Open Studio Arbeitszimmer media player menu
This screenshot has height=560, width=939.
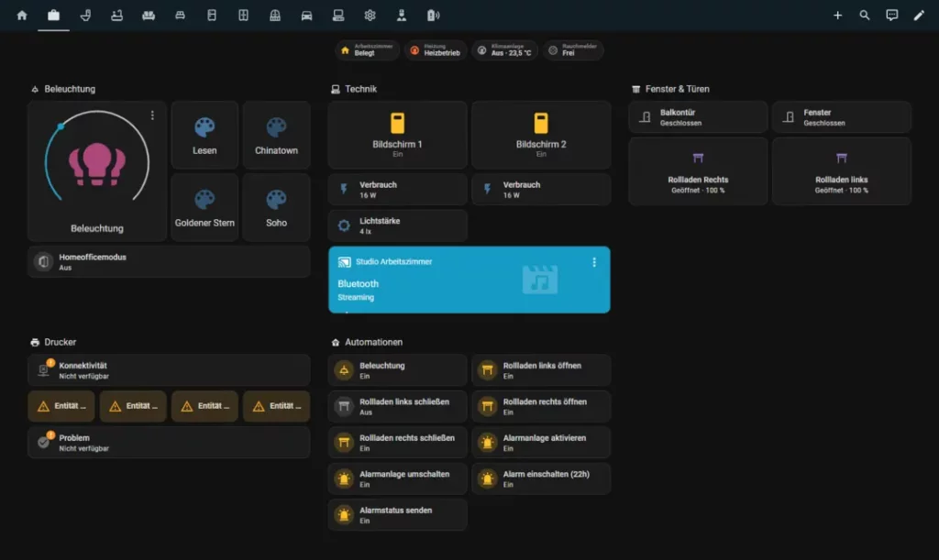(593, 262)
